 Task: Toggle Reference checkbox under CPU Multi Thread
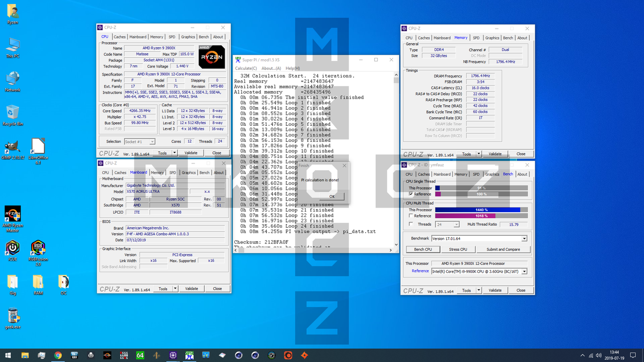[411, 216]
